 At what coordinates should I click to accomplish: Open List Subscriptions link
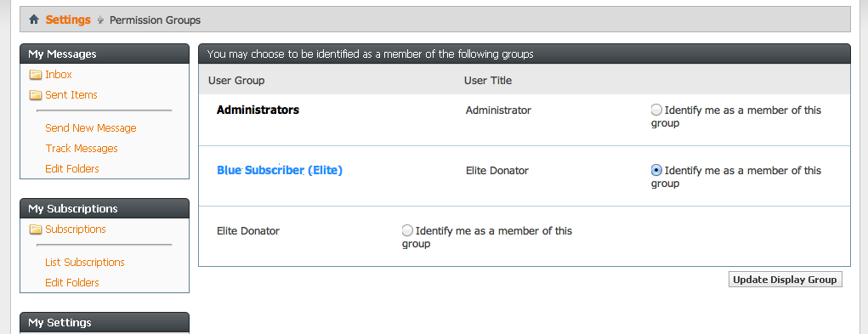tap(85, 263)
